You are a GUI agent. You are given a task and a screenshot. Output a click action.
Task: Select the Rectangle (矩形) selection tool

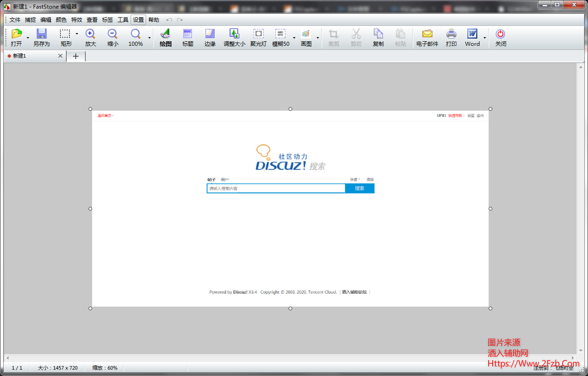(x=65, y=34)
